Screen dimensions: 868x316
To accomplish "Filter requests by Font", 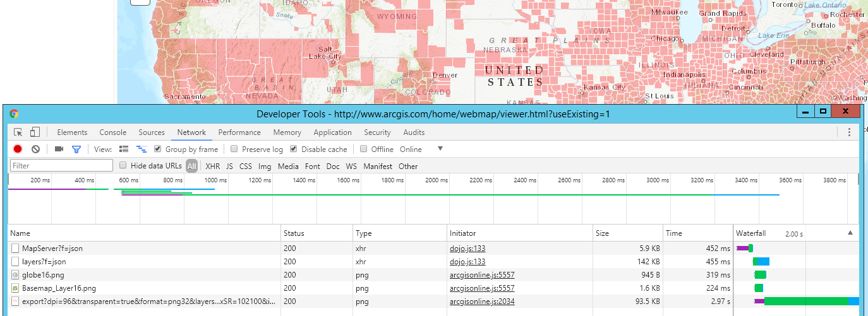I will coord(312,167).
